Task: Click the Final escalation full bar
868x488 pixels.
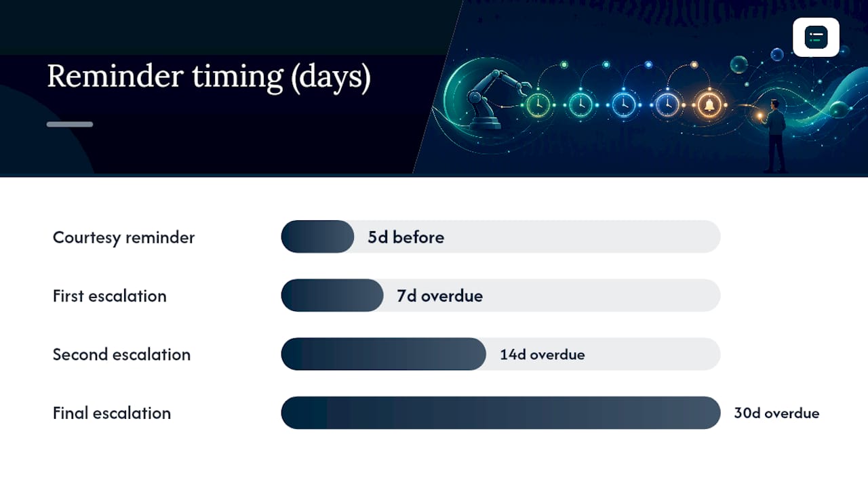Action: pyautogui.click(x=500, y=413)
